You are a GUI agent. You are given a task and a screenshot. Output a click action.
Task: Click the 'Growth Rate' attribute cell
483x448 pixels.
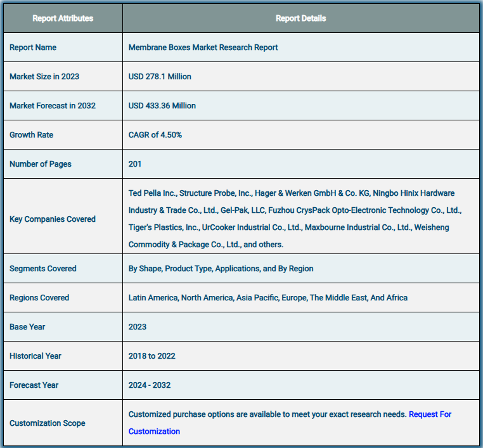[63, 135]
